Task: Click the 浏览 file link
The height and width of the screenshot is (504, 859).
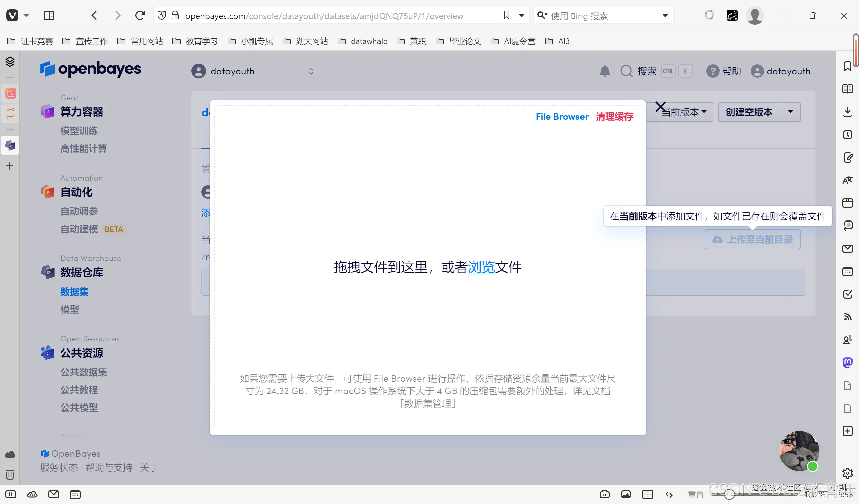Action: pyautogui.click(x=481, y=267)
